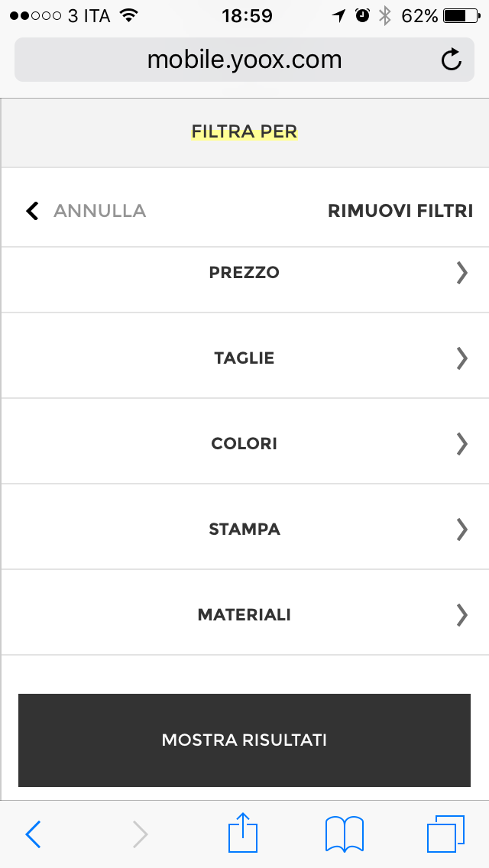489x868 pixels.
Task: Open Safari bookmarks book icon
Action: [x=345, y=834]
